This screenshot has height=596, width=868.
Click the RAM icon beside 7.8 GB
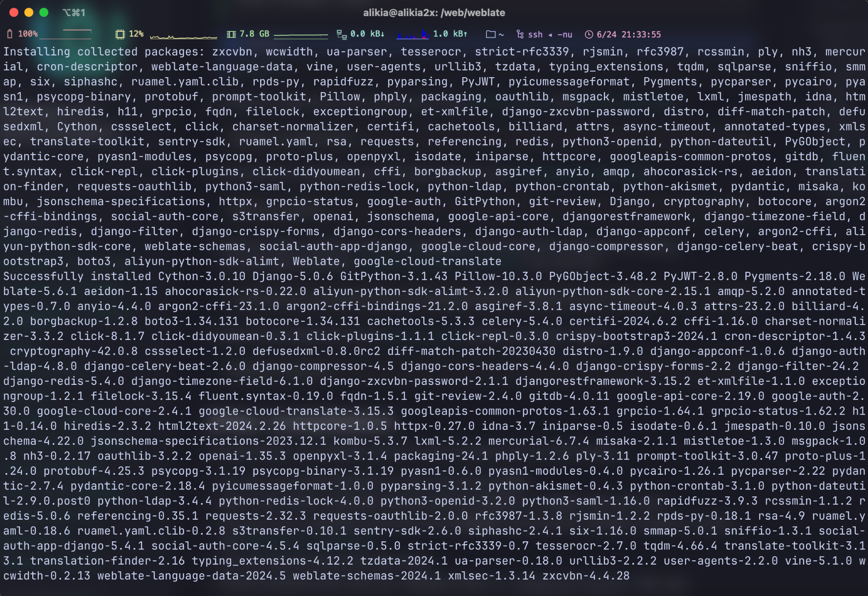(232, 34)
